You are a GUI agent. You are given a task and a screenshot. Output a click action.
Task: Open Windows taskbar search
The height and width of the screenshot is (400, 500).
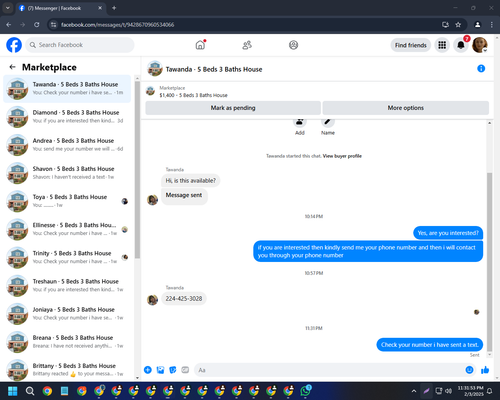click(x=30, y=391)
